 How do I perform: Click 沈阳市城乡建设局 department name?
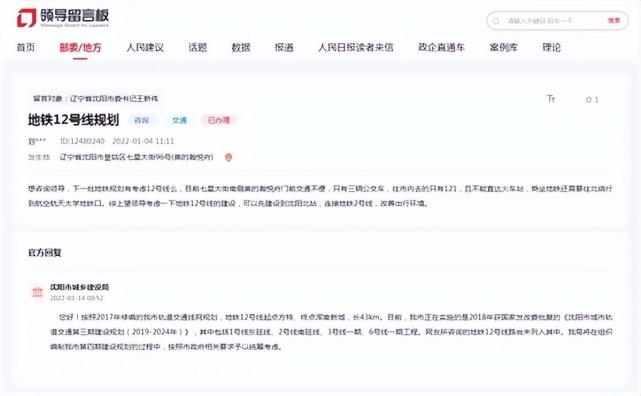(79, 287)
